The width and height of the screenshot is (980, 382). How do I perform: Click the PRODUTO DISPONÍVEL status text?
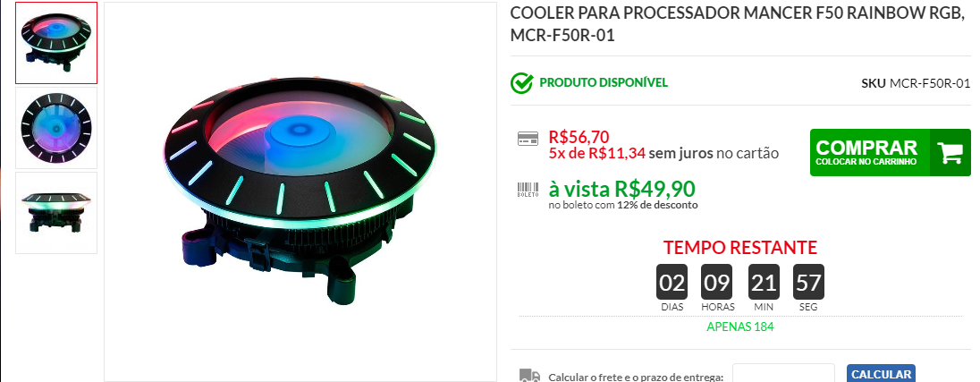pos(604,82)
